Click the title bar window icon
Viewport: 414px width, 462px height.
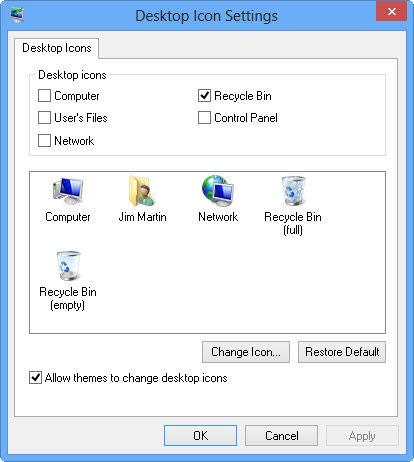coord(17,15)
